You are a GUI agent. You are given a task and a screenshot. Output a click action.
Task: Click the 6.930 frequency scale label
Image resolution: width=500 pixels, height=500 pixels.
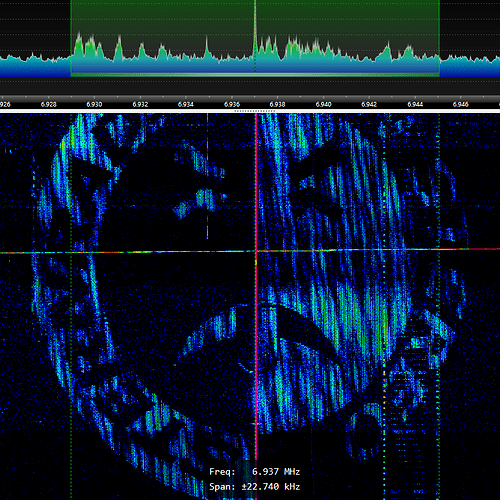pos(94,104)
